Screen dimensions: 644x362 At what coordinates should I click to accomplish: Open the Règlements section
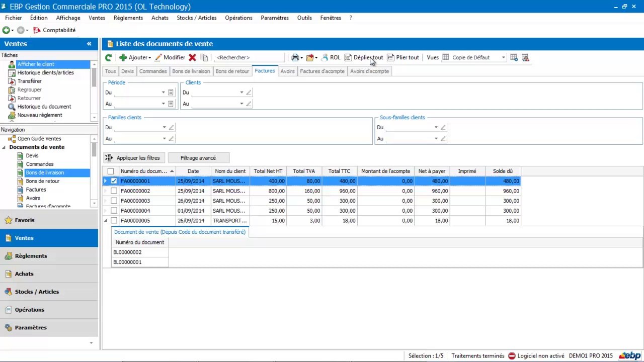tap(49, 256)
